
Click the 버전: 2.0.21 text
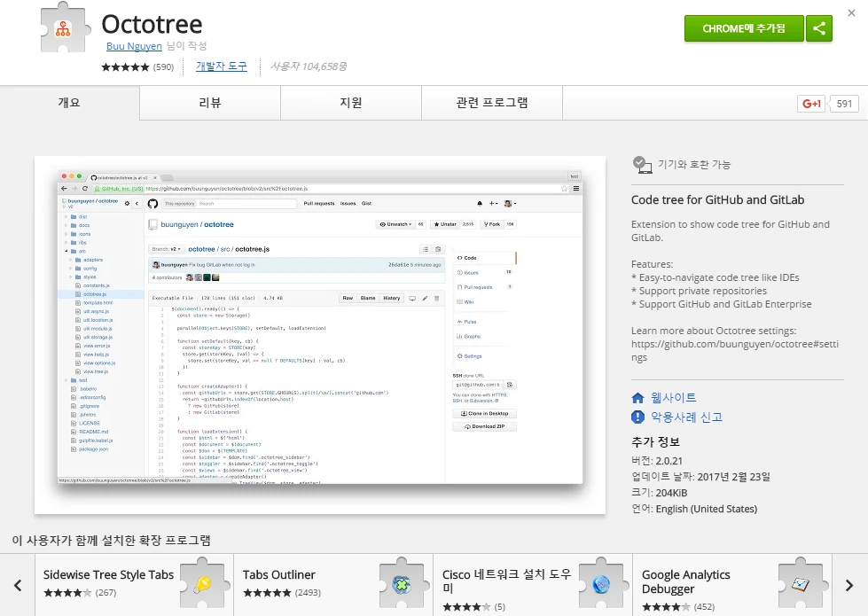656,461
